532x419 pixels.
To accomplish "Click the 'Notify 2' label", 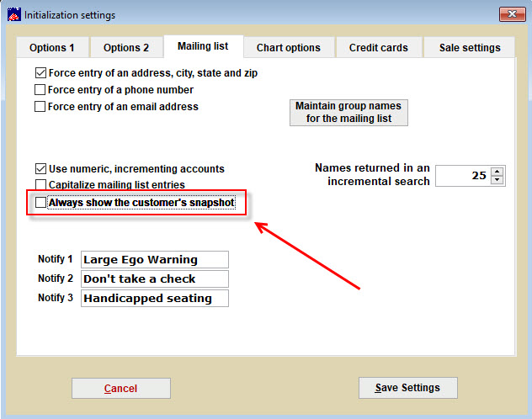I will tap(56, 278).
